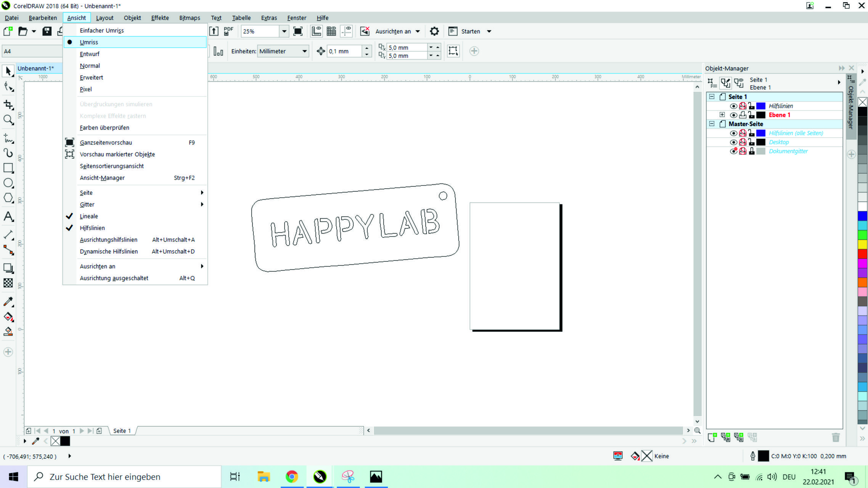Click the red color swatch in palette

[862, 254]
